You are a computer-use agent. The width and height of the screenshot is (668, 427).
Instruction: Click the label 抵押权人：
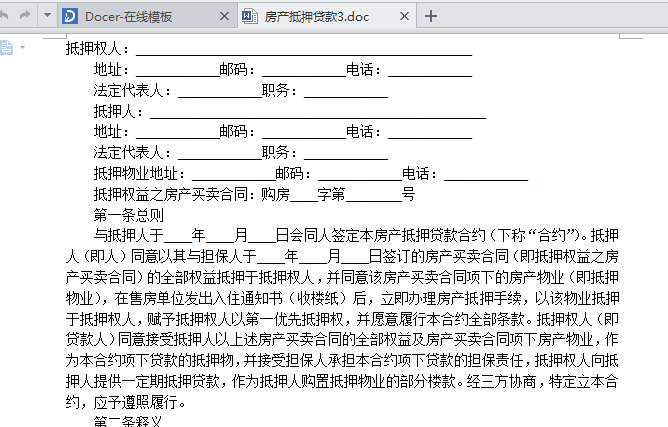pyautogui.click(x=97, y=49)
